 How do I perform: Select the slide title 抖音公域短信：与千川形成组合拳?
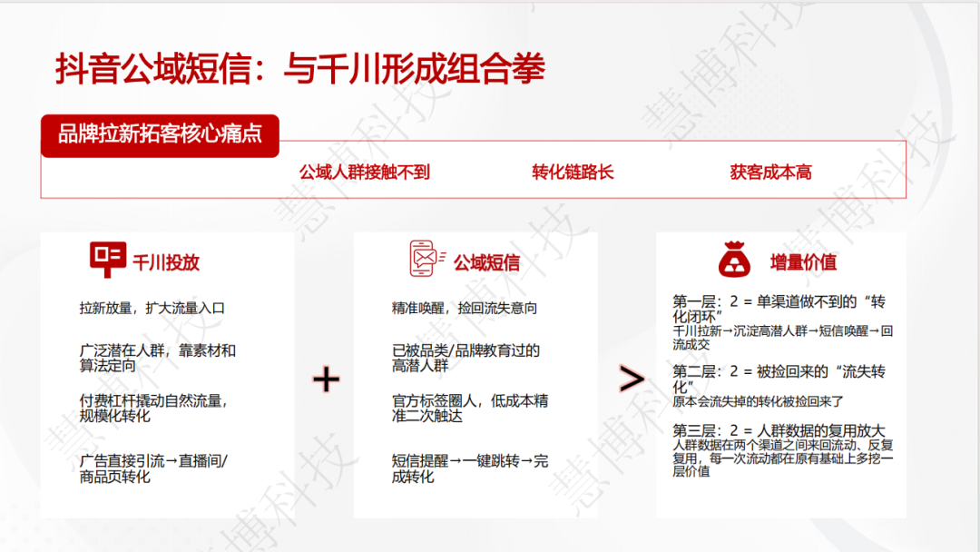(300, 68)
